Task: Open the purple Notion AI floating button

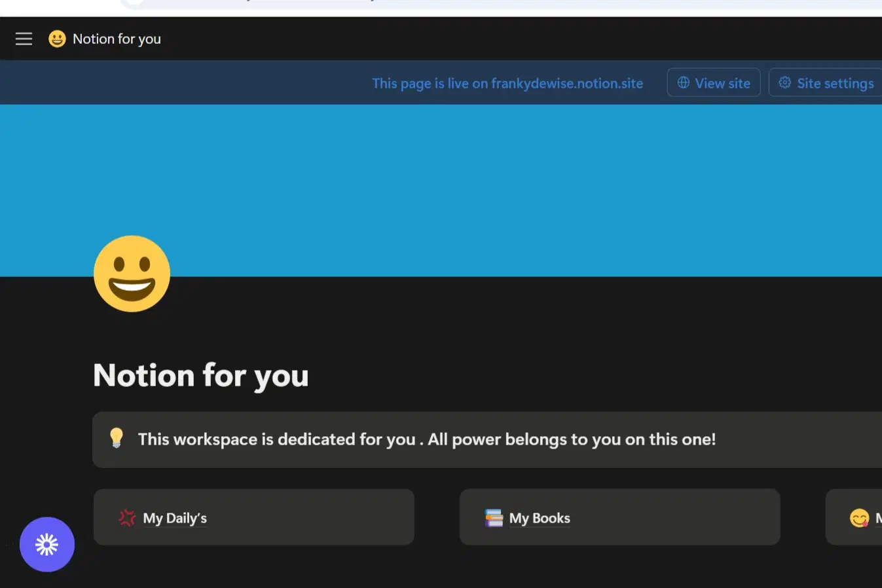Action: coord(46,544)
